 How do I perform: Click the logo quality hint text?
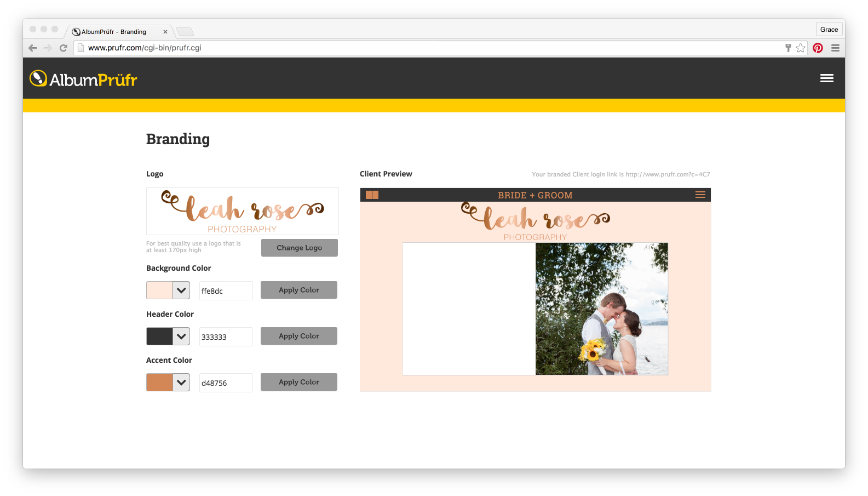193,247
